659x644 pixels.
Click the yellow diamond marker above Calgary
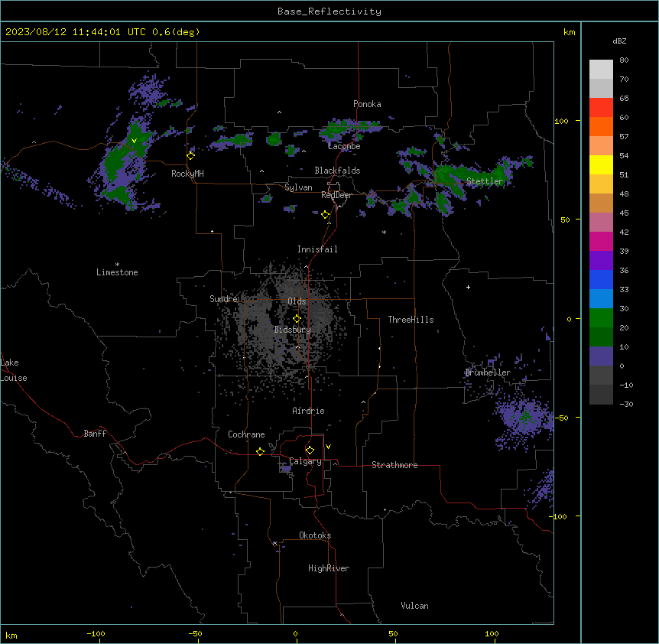pyautogui.click(x=310, y=450)
